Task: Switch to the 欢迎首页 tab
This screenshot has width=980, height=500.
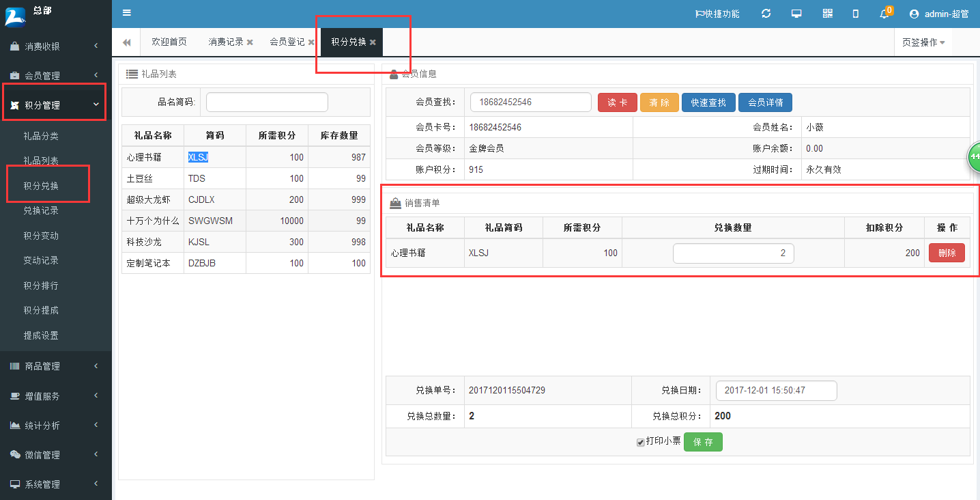Action: [169, 42]
